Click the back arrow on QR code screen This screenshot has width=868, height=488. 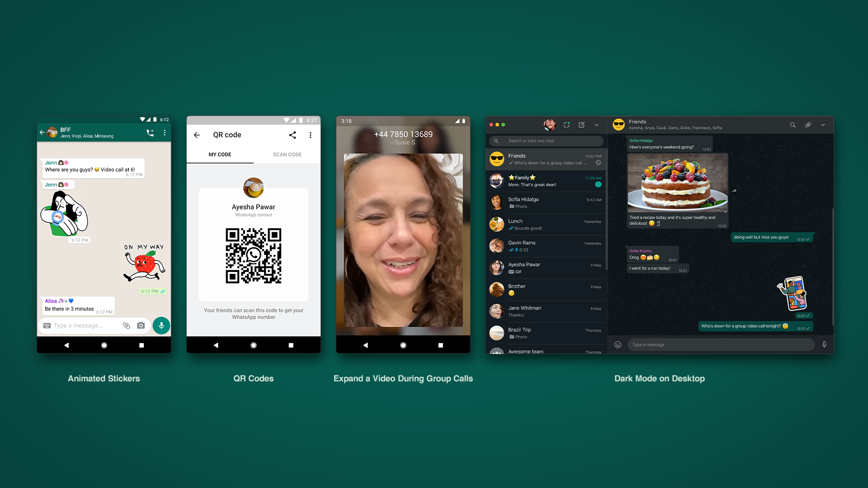(x=196, y=135)
